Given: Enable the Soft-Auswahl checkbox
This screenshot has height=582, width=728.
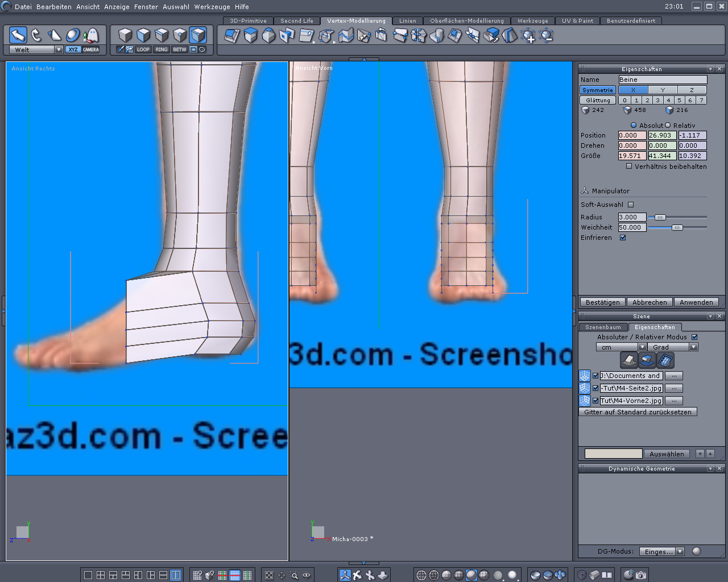Looking at the screenshot, I should (x=631, y=205).
